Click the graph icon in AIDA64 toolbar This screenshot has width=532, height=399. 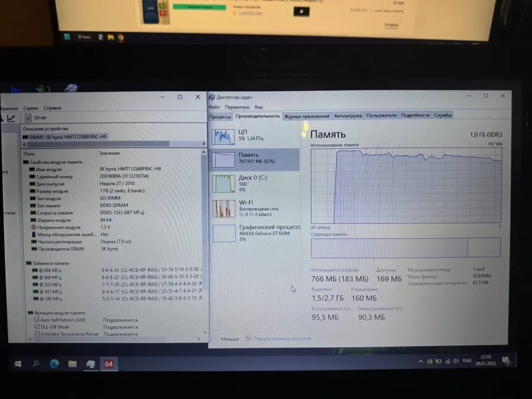click(11, 118)
